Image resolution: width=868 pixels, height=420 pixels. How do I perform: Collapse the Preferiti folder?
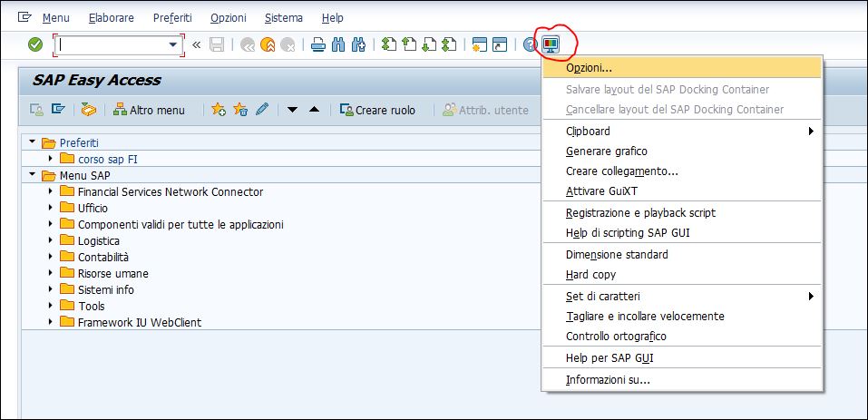coord(32,142)
